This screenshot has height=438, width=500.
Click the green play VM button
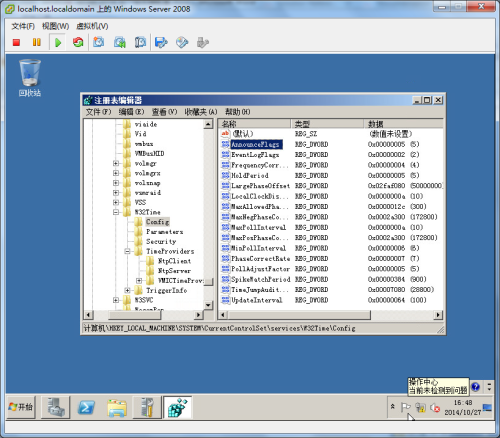point(58,42)
